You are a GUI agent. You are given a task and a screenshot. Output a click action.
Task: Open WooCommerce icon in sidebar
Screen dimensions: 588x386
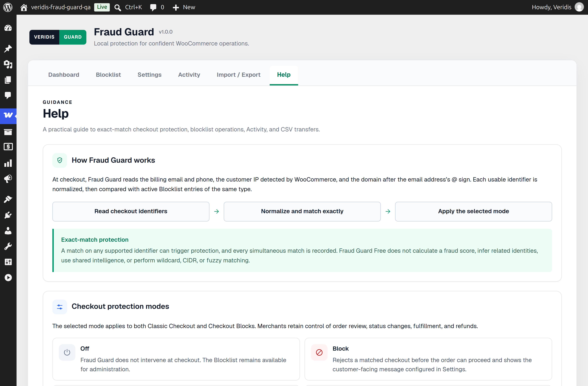8,115
